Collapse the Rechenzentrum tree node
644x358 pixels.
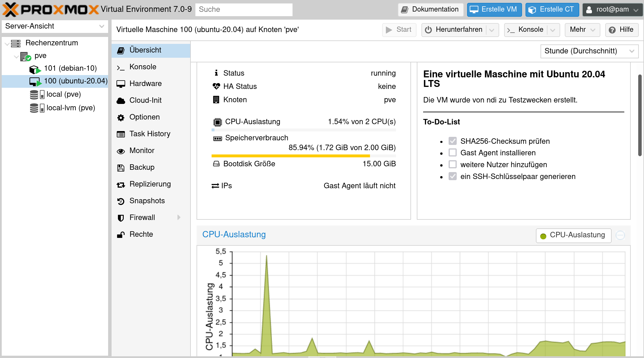7,43
